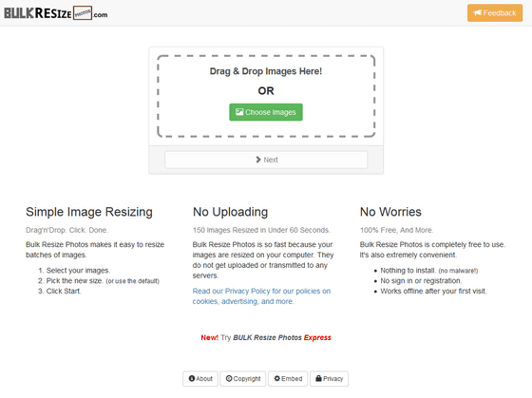
Task: Click the chevron arrow beside Next
Action: click(x=258, y=160)
